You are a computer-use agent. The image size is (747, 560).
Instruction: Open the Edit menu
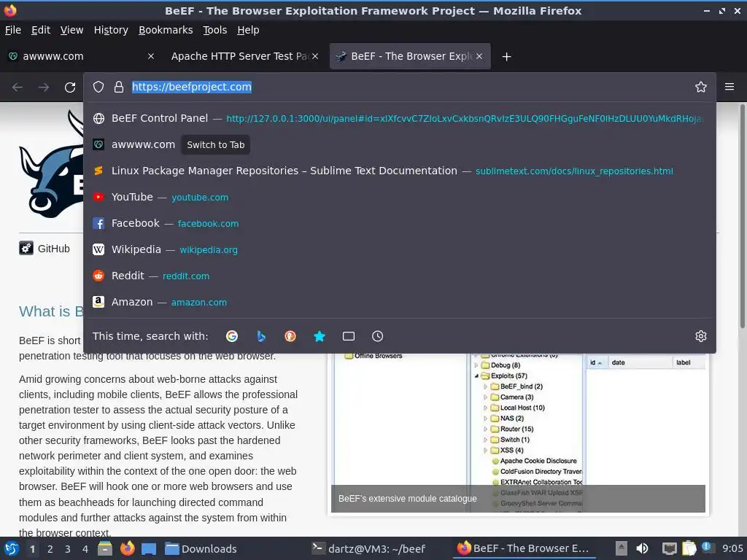[41, 30]
